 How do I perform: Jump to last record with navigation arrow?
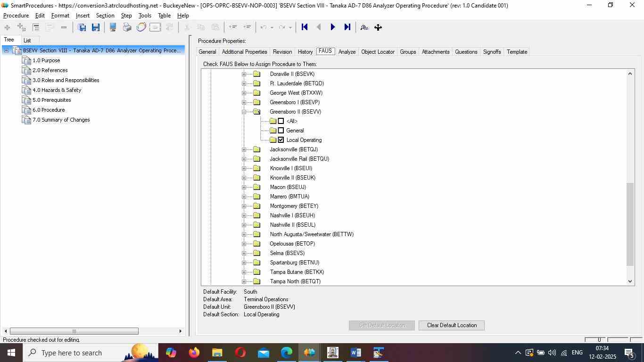[x=347, y=27]
